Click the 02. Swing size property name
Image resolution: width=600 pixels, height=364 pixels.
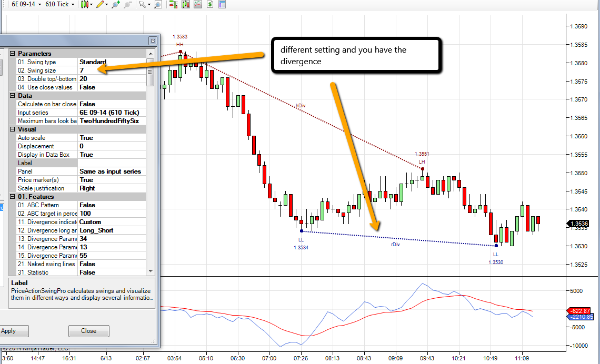[x=37, y=70]
